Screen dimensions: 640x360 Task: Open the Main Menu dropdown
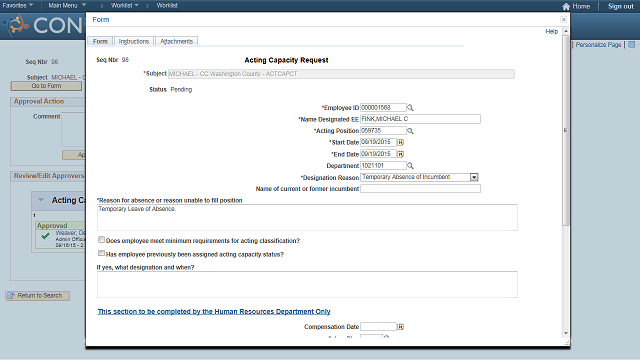[x=67, y=6]
